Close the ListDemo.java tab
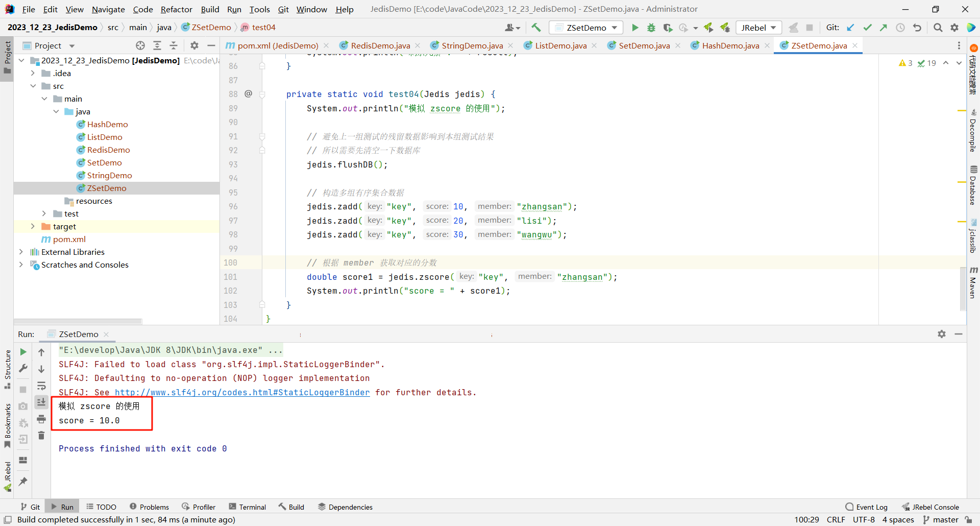Screen dimensions: 980x526 595,45
